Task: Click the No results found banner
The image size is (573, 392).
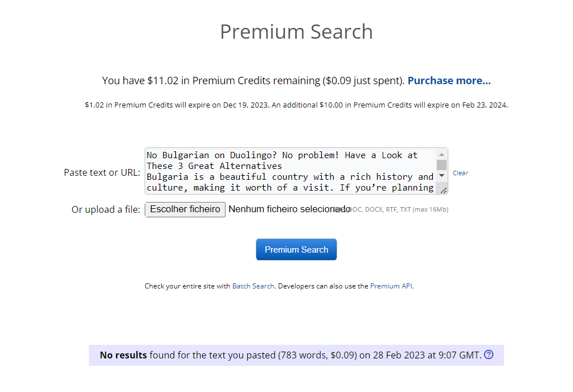Action: (x=296, y=355)
